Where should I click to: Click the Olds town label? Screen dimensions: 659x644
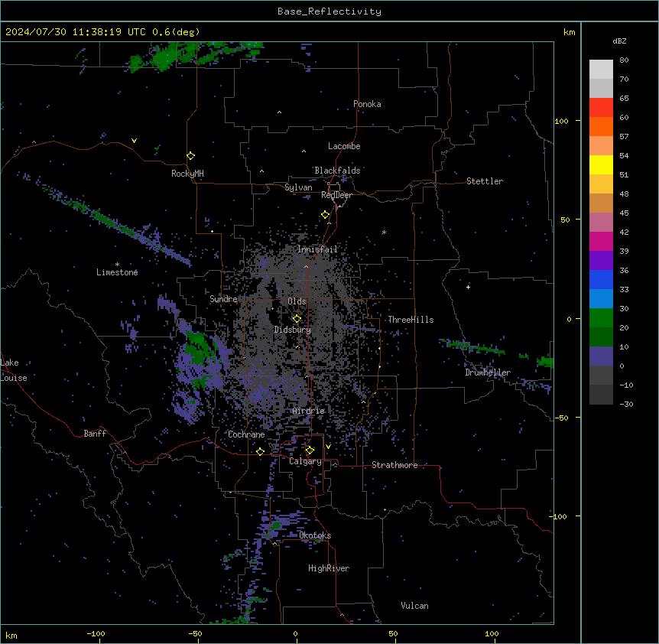pyautogui.click(x=297, y=301)
